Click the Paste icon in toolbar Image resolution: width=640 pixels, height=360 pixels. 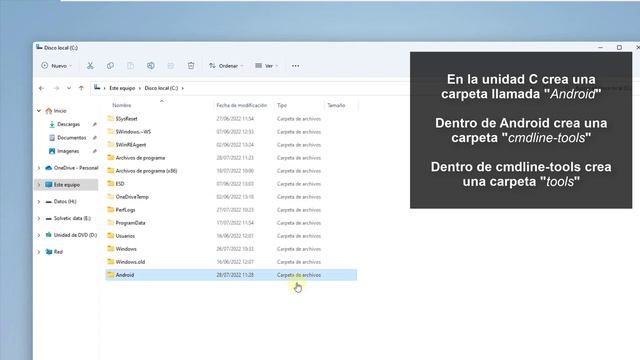click(x=131, y=66)
